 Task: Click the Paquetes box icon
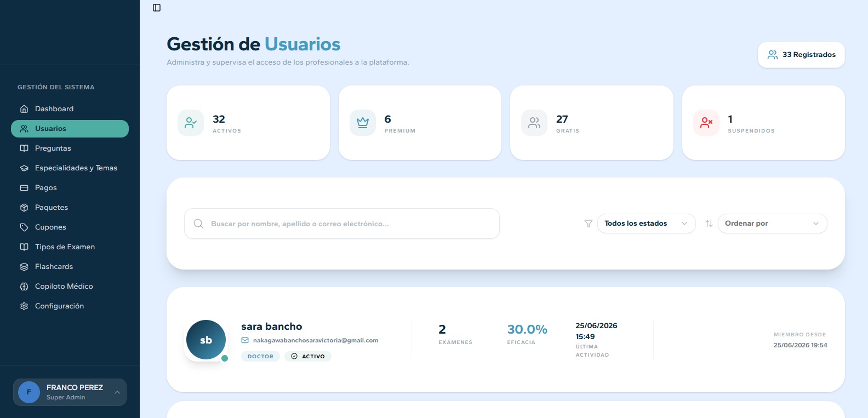[x=24, y=208]
